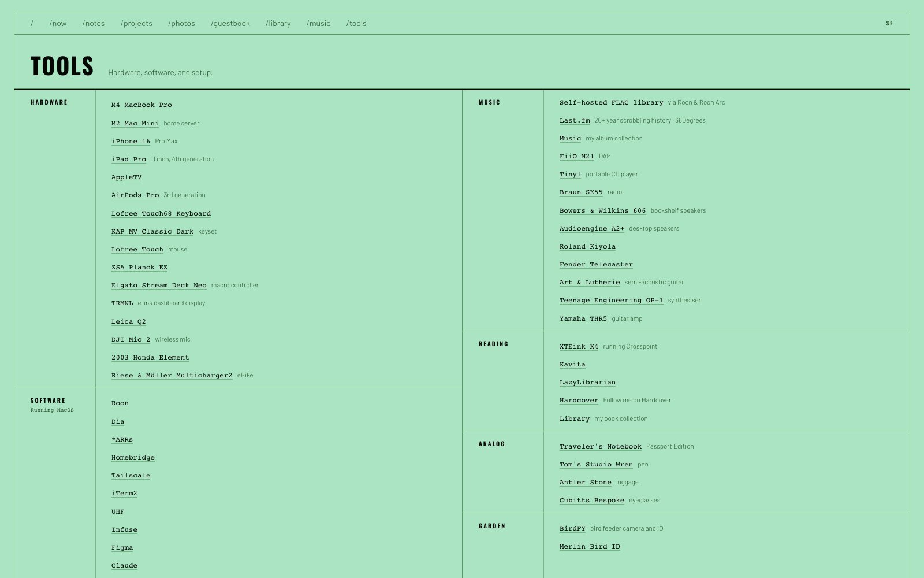Open Teenage Engineering OP-1 link
The width and height of the screenshot is (924, 578).
(x=611, y=300)
